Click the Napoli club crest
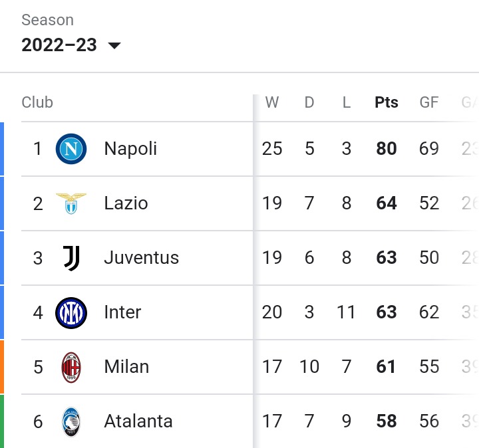479x448 pixels. (71, 149)
